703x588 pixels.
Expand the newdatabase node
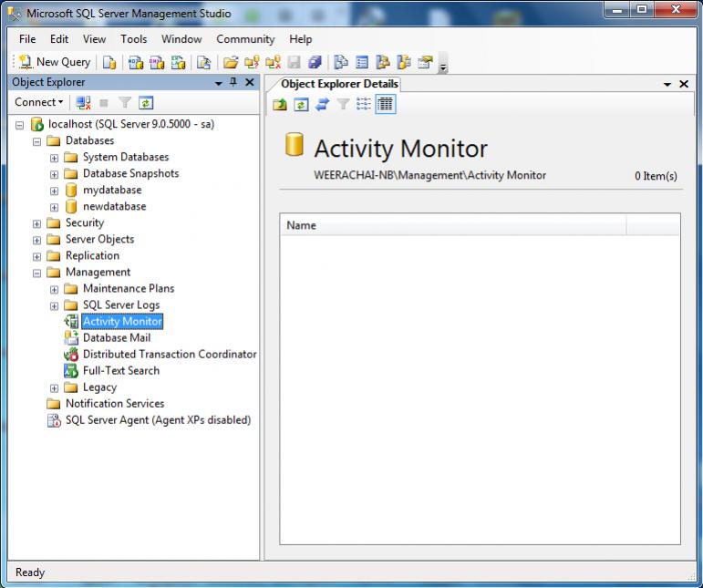click(x=54, y=208)
